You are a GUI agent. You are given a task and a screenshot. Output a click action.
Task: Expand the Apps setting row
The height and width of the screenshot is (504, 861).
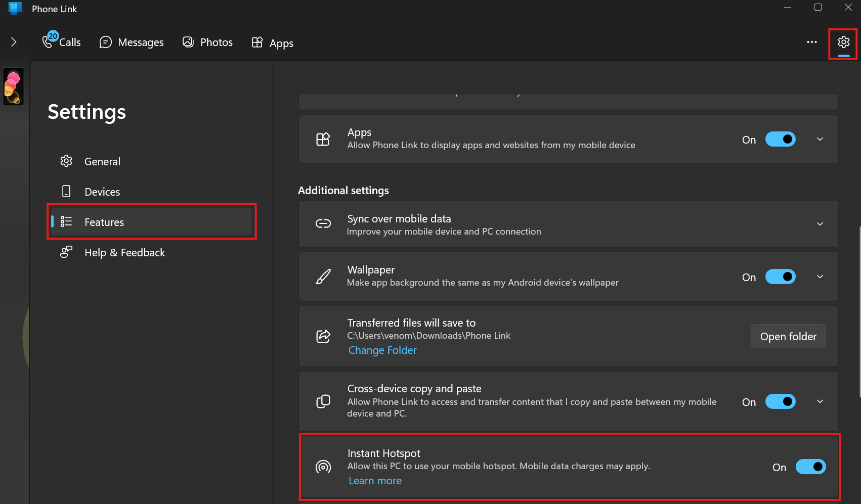click(820, 139)
